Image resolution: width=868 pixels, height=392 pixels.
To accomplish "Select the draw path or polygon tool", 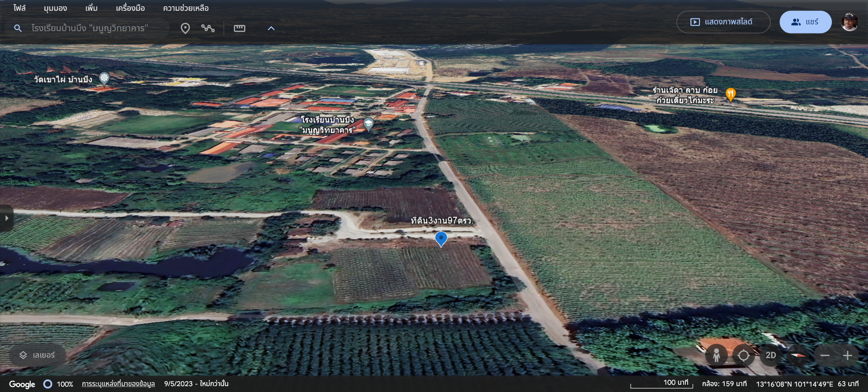I will coord(208,28).
